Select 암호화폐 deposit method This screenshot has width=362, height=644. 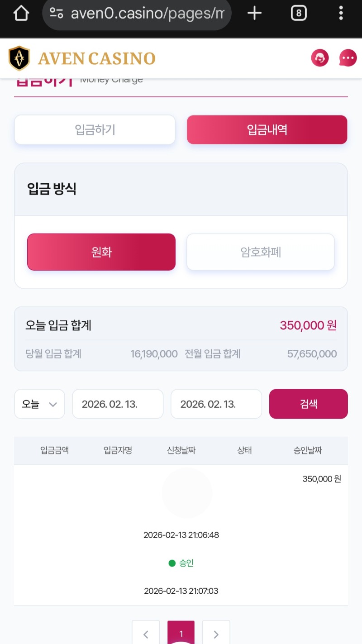tap(261, 252)
